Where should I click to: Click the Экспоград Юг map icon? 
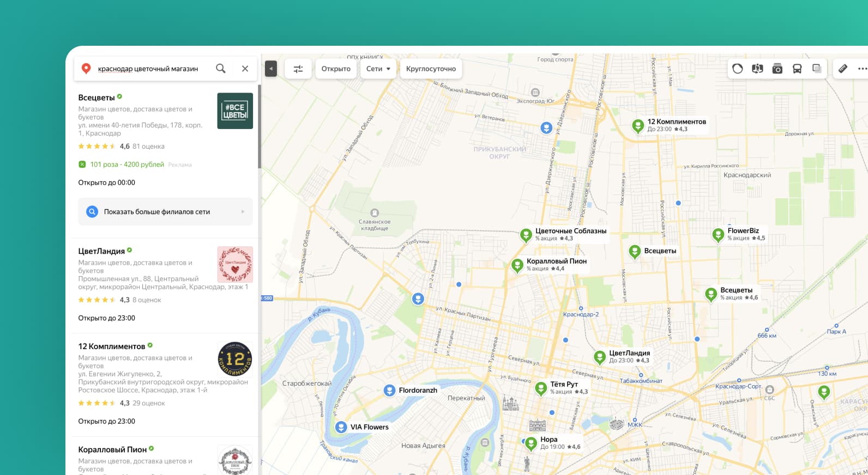tap(535, 93)
